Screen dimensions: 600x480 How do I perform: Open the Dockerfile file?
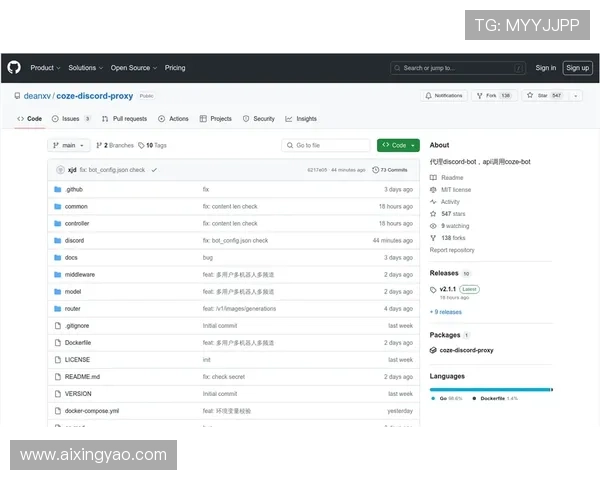point(78,342)
